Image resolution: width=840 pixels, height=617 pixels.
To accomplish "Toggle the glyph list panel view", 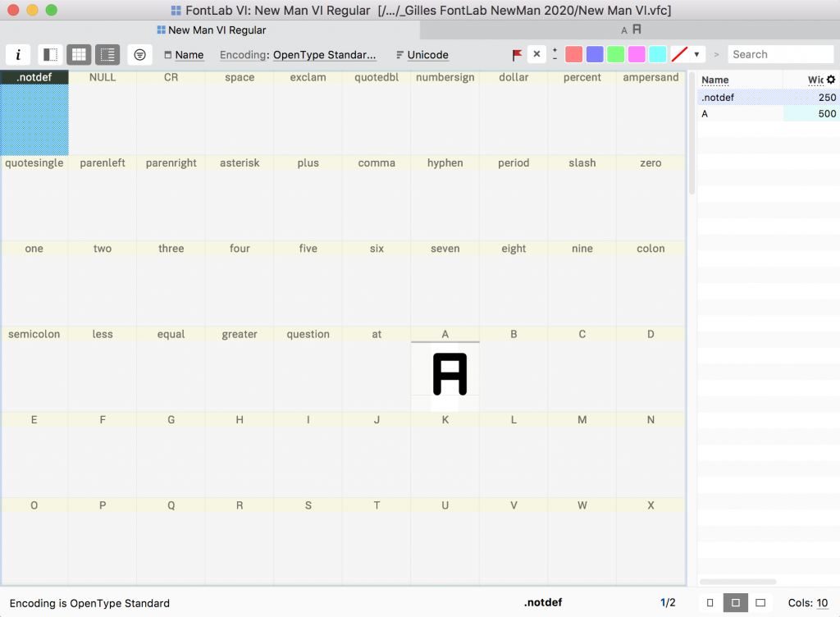I will pyautogui.click(x=107, y=55).
